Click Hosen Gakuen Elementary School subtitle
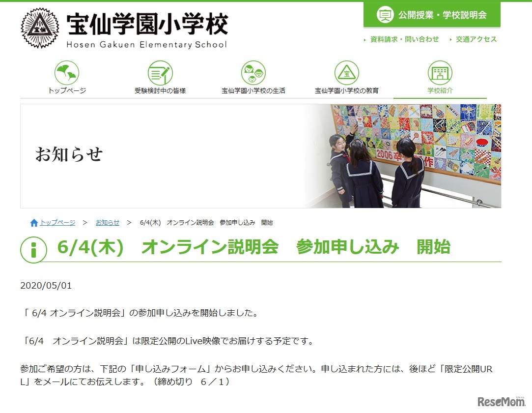Image resolution: width=532 pixels, height=413 pixels. [x=146, y=44]
